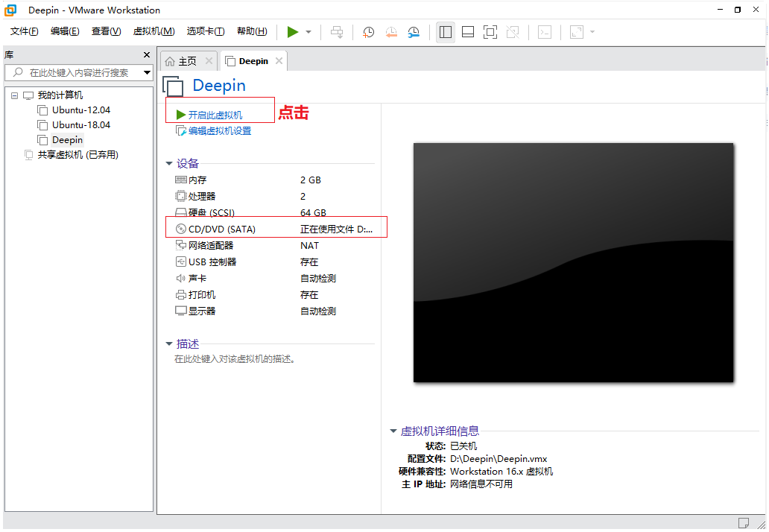
Task: Click the USB icon beside USB 控制器
Action: pos(181,262)
